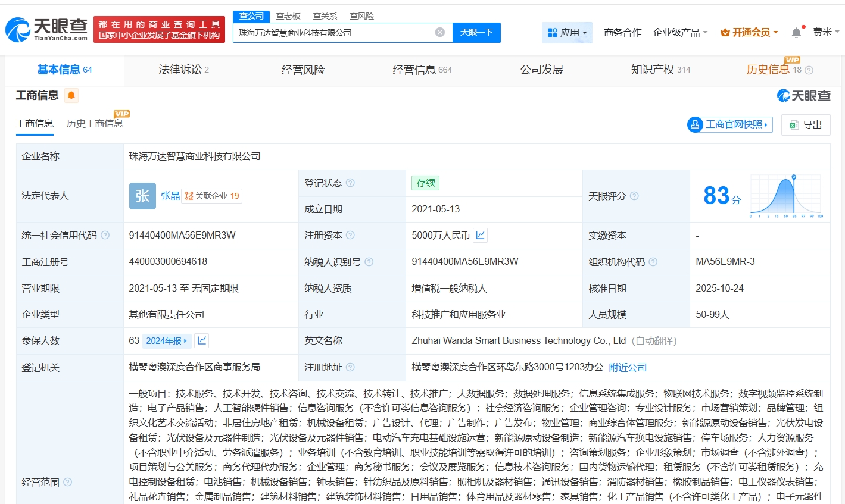Switch to the 法律诉讼 tab
The height and width of the screenshot is (504, 845).
(183, 70)
